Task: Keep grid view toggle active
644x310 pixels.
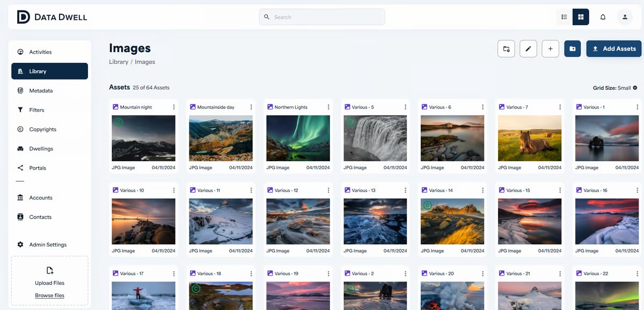Action: coord(581,17)
